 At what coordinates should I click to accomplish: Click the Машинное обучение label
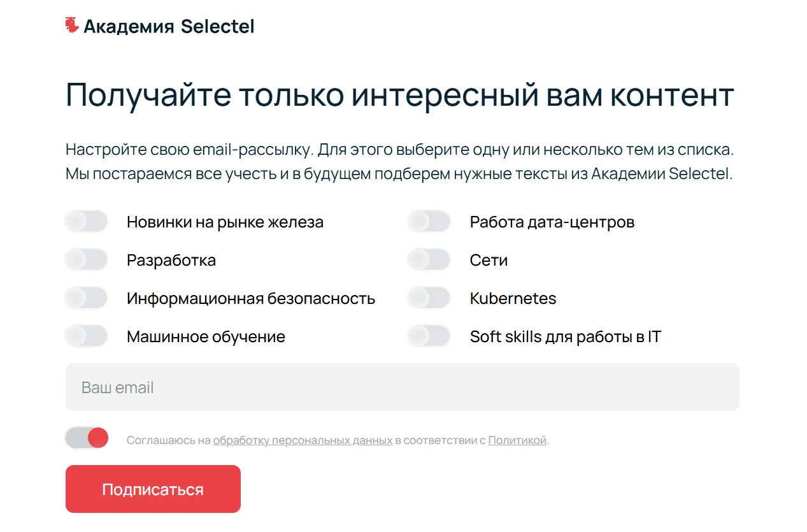206,336
